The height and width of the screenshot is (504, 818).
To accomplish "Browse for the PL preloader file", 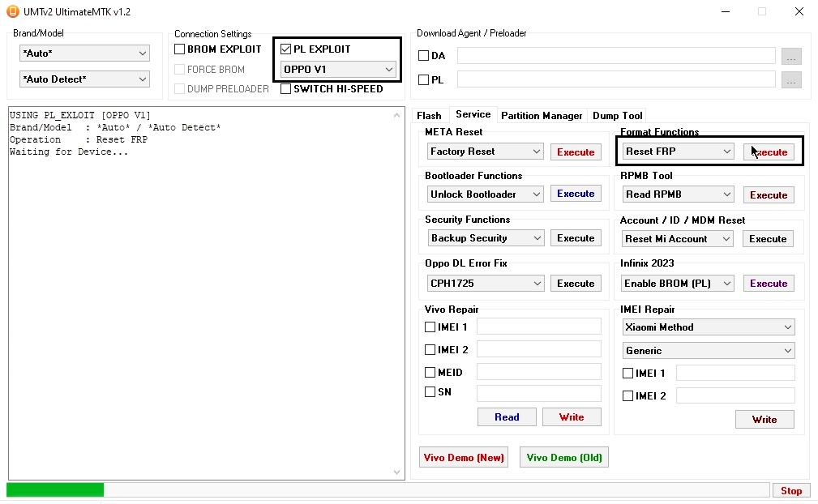I will point(791,79).
